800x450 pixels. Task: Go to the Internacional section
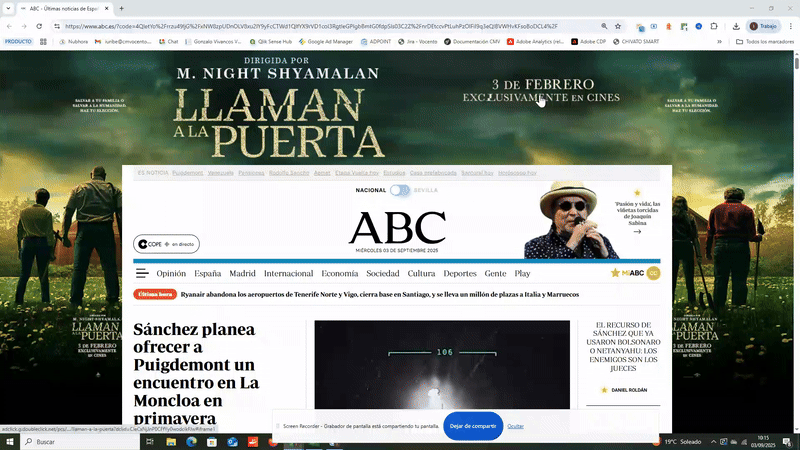click(288, 273)
